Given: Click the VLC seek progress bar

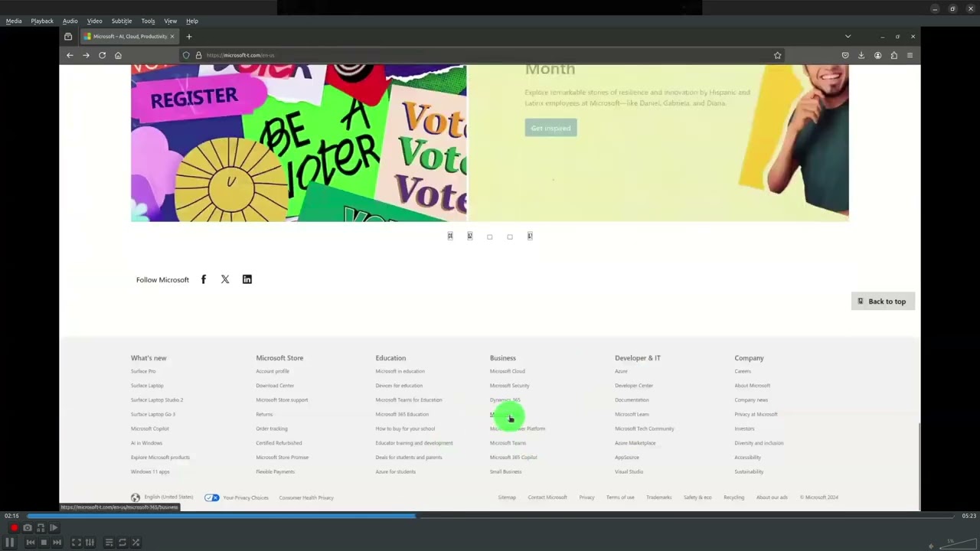Looking at the screenshot, I should tap(492, 516).
